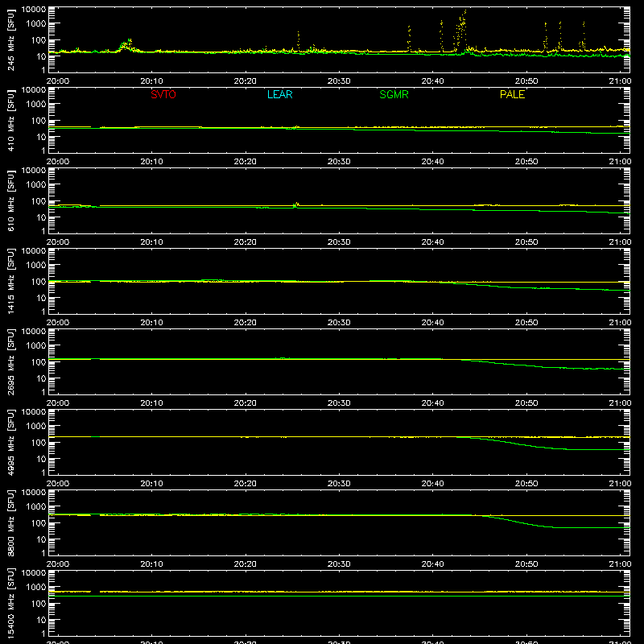Click the 20:50 time label below the 1415 MHz plot
The height and width of the screenshot is (644, 644).
(x=526, y=323)
